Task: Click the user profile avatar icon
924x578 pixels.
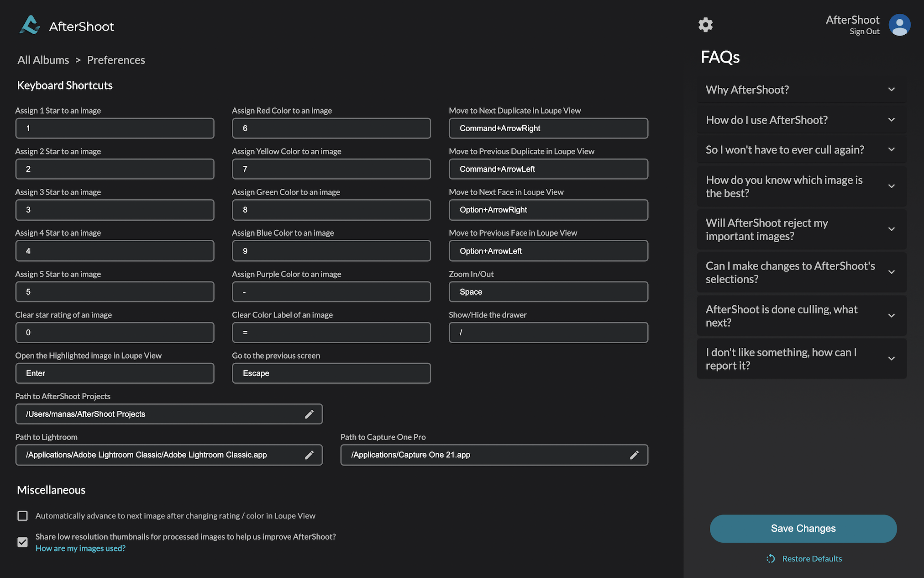Action: click(899, 25)
